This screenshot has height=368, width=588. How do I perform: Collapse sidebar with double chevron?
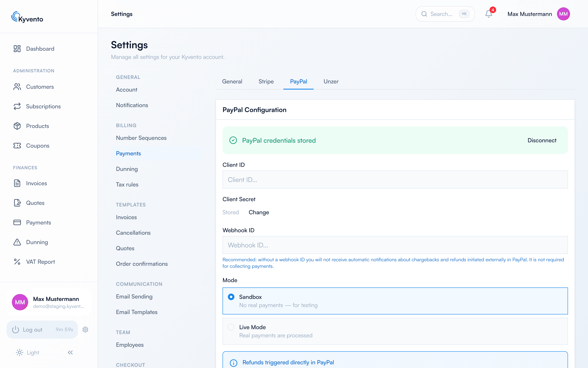click(x=70, y=352)
